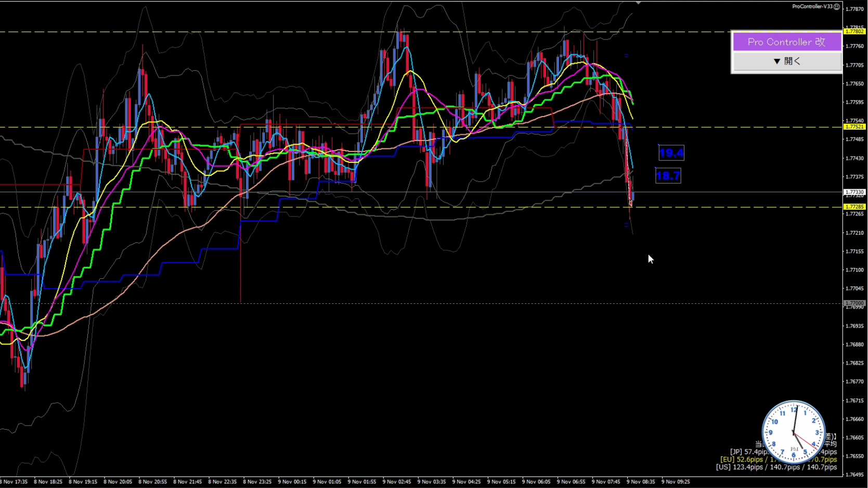Click the 1.77210 price scale label

click(x=854, y=233)
